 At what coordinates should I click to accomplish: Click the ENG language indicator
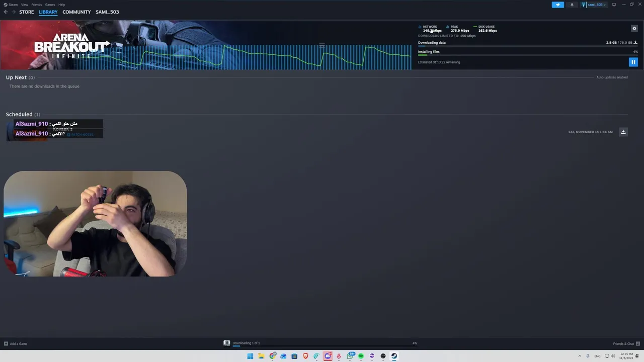pos(597,356)
